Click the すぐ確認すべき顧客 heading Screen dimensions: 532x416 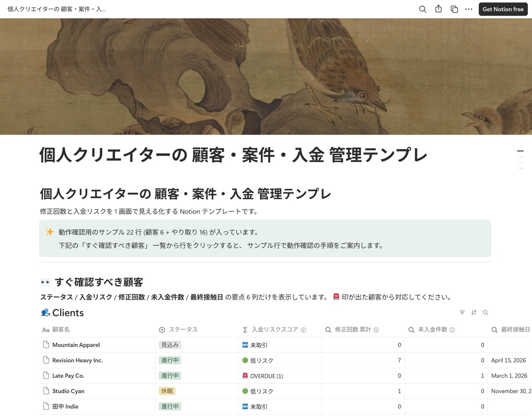[x=99, y=282]
